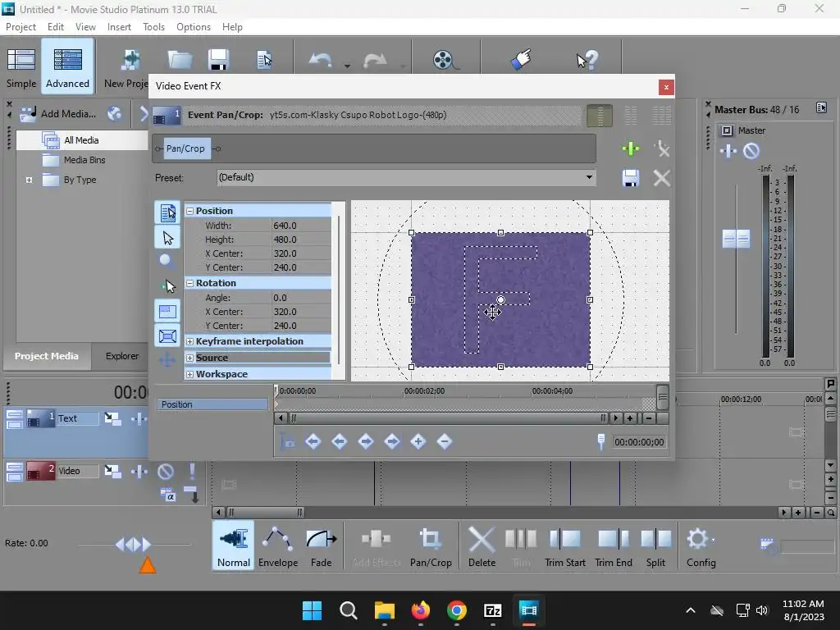
Task: Open the Insert menu
Action: pos(119,27)
